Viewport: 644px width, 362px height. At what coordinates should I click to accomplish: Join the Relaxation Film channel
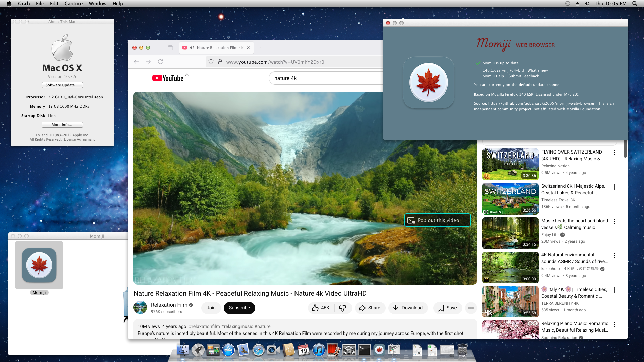[211, 308]
